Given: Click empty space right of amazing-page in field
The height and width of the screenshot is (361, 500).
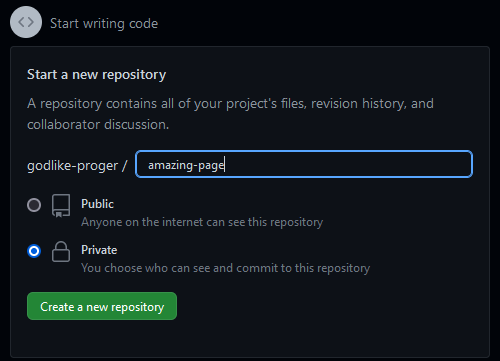Looking at the screenshot, I should coord(347,164).
